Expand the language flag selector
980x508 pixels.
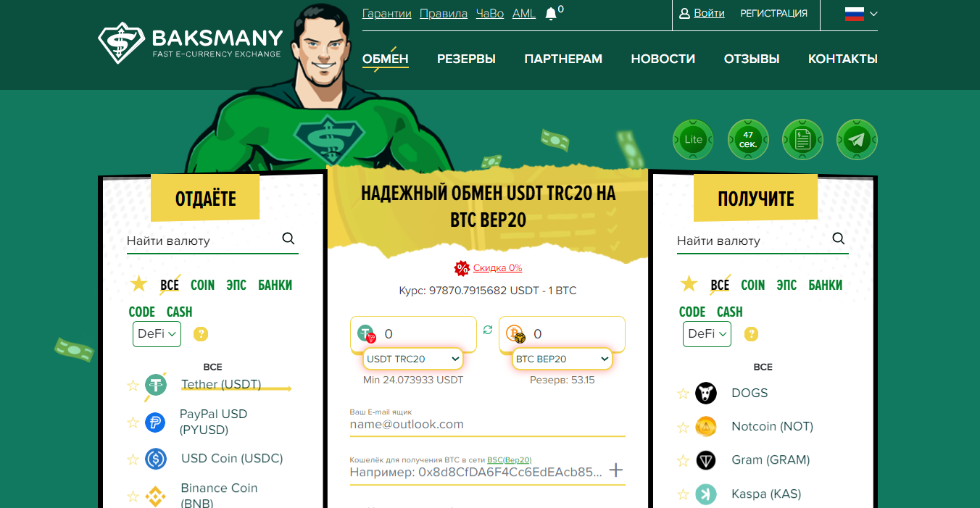(x=861, y=14)
